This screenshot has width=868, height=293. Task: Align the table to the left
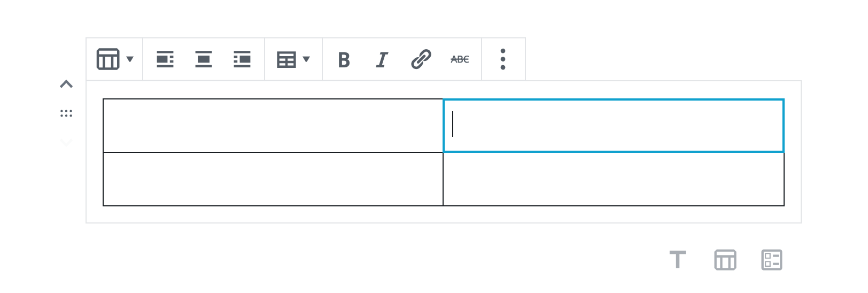click(165, 59)
